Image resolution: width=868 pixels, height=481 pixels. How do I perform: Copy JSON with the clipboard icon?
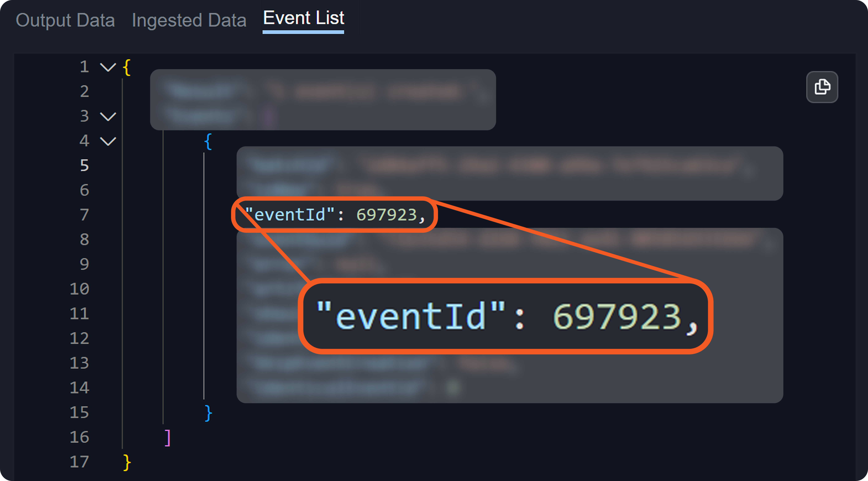tap(822, 87)
